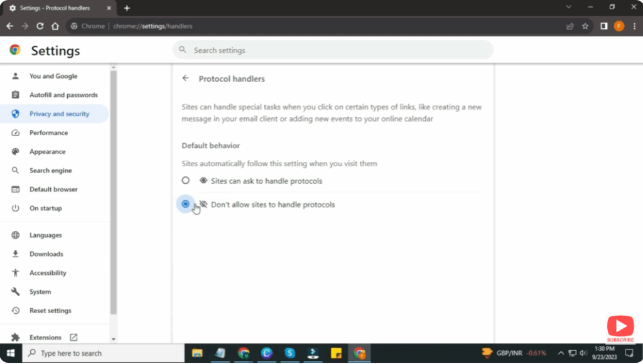The width and height of the screenshot is (643, 364).
Task: Click the Search settings field
Action: [x=333, y=50]
